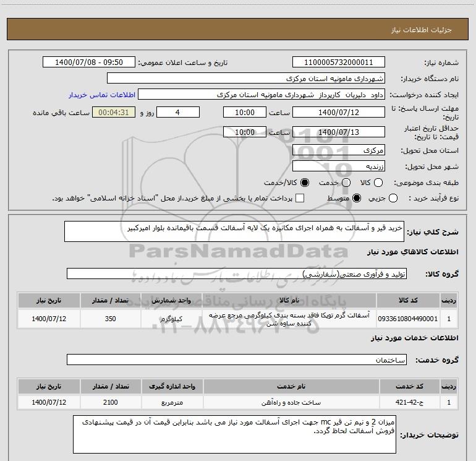
Task: Select the کالا radio button
Action: 378,183
